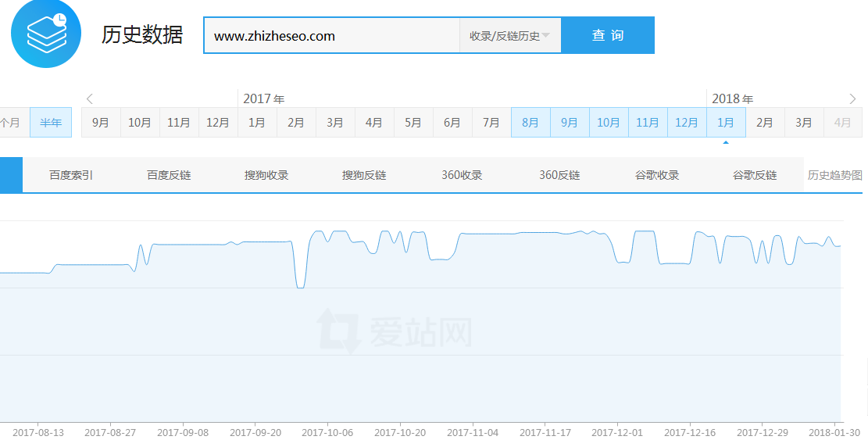Switch to the 百度反链 tab

pyautogui.click(x=169, y=175)
